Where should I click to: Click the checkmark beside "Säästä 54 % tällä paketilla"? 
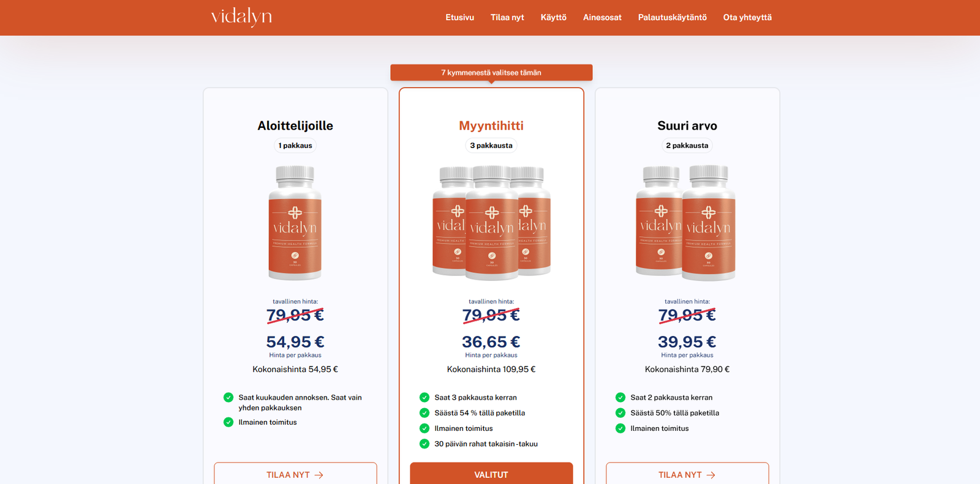[x=424, y=413]
